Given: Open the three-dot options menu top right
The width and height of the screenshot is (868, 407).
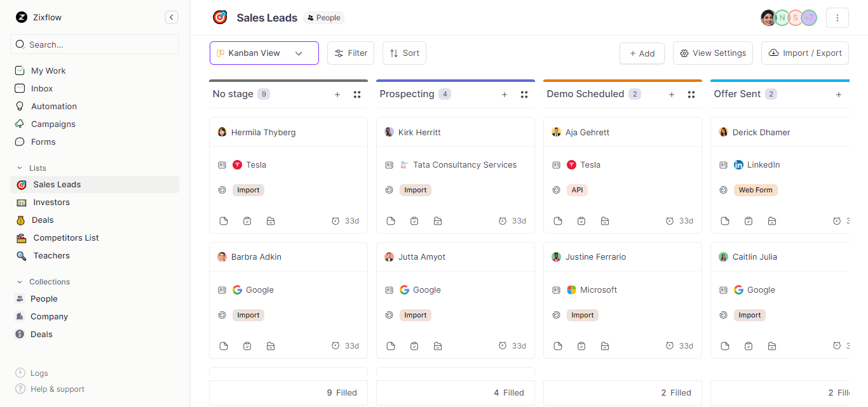Looking at the screenshot, I should pyautogui.click(x=837, y=17).
